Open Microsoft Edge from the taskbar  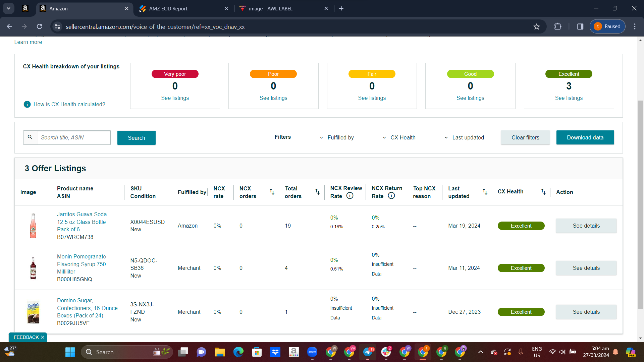click(x=238, y=352)
